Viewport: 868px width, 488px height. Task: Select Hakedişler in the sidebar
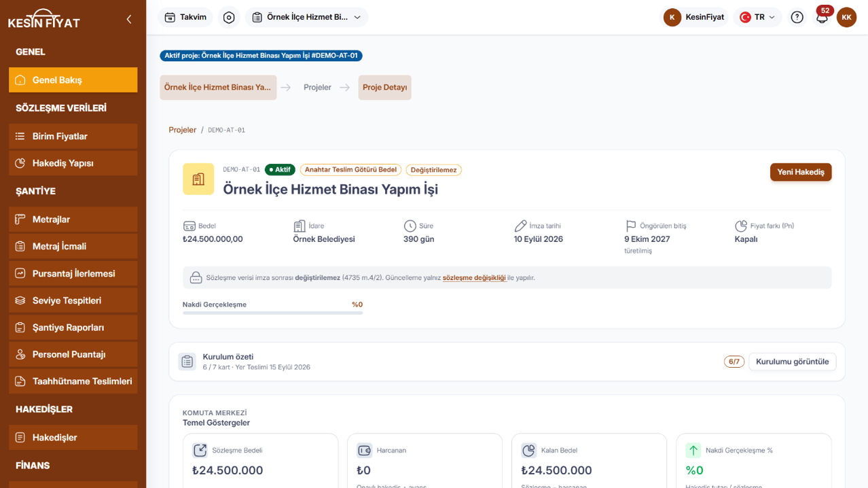[73, 437]
